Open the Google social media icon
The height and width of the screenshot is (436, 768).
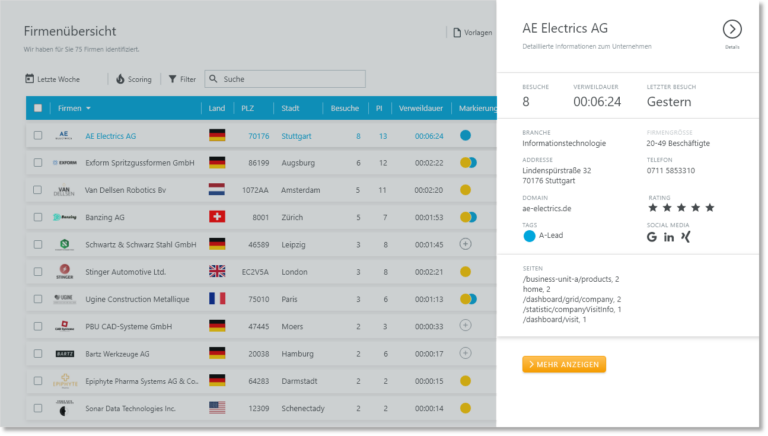pos(651,237)
